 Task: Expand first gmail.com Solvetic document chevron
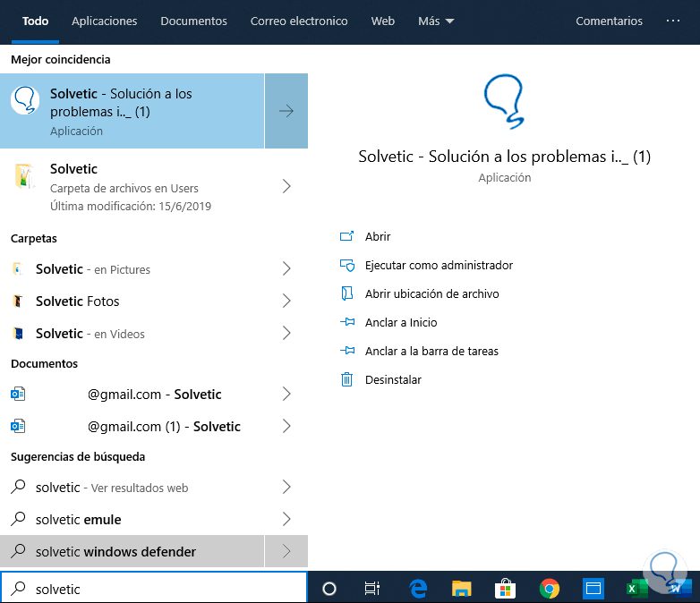[286, 394]
